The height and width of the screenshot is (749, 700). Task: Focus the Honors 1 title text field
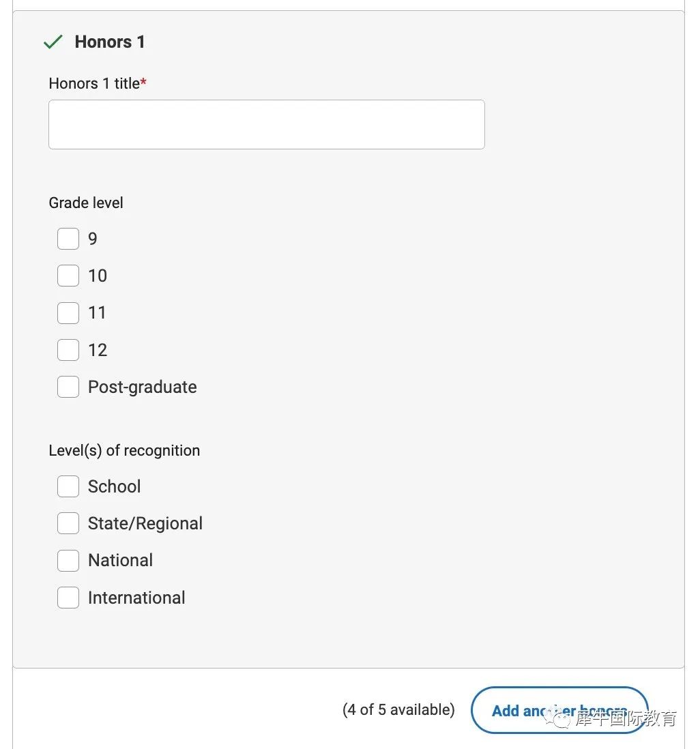[267, 124]
